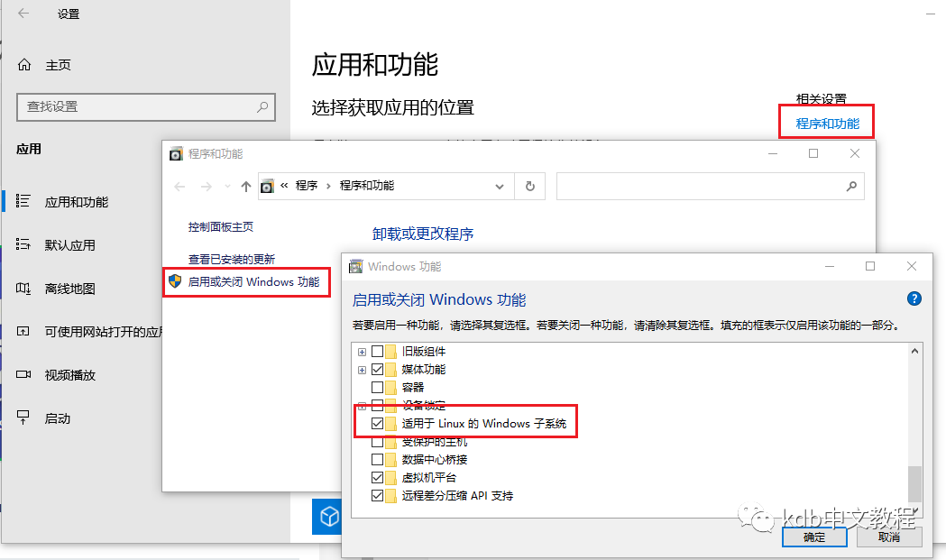Click forward arrow in 程序和功能 window
The width and height of the screenshot is (946, 560).
point(207,187)
